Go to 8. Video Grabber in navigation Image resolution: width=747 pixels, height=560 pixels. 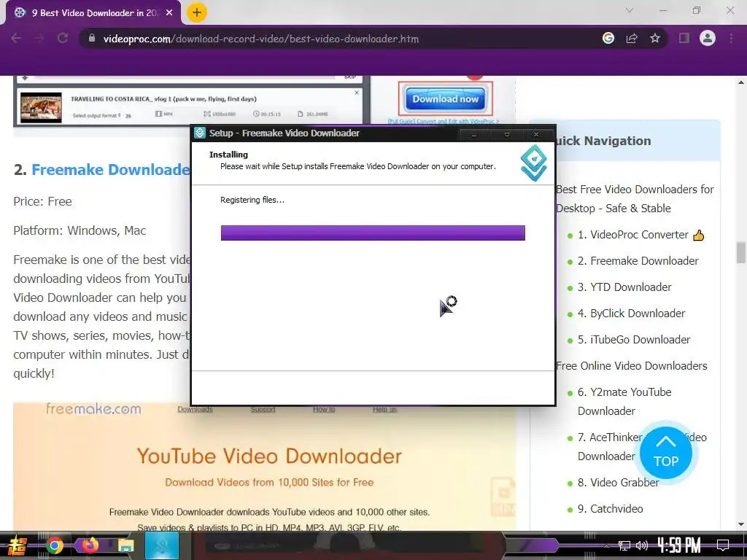coord(618,483)
